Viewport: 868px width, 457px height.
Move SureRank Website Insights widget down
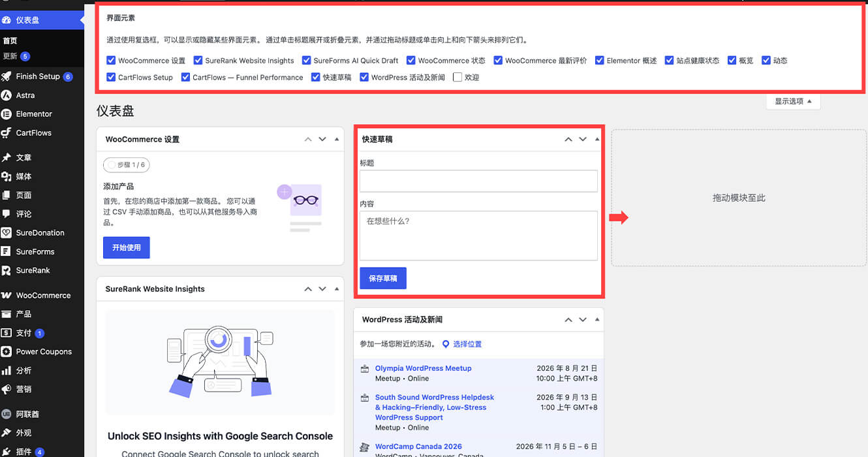[322, 289]
